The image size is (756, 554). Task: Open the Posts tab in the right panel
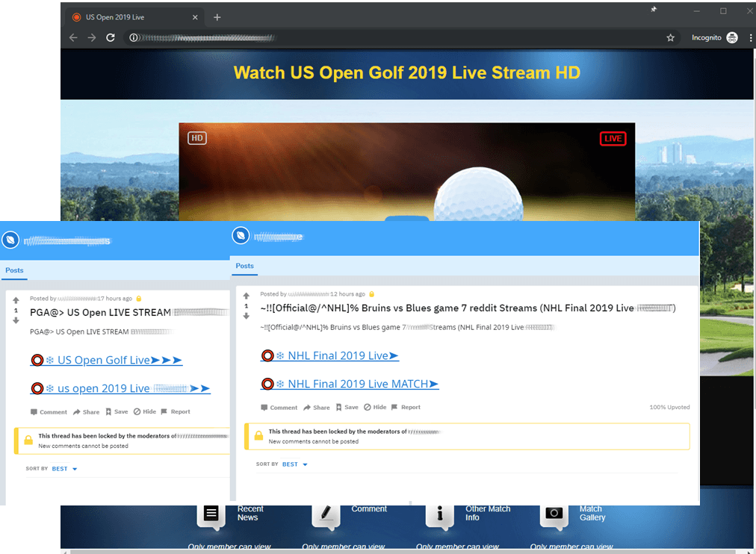pos(244,266)
